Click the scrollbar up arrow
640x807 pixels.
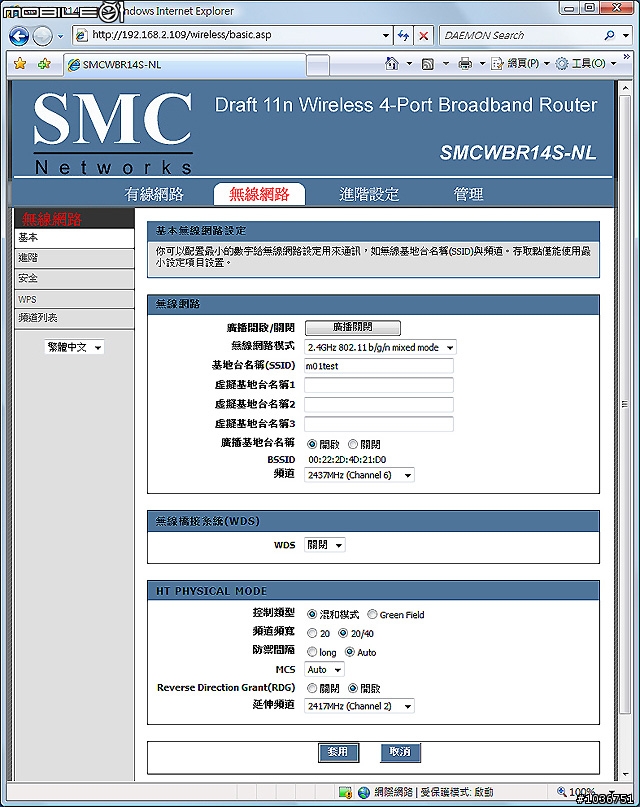pos(625,88)
